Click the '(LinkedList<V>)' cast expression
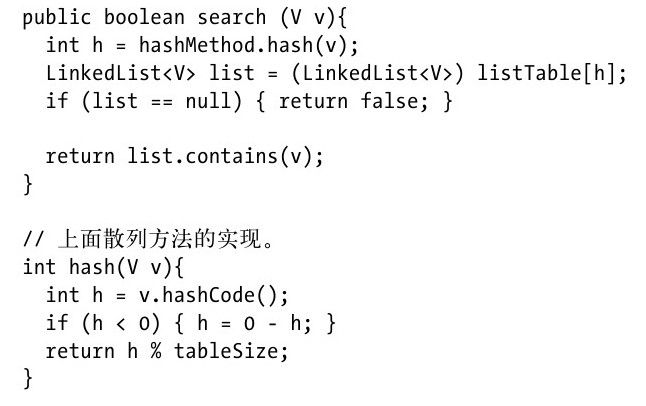The width and height of the screenshot is (646, 406). click(378, 73)
